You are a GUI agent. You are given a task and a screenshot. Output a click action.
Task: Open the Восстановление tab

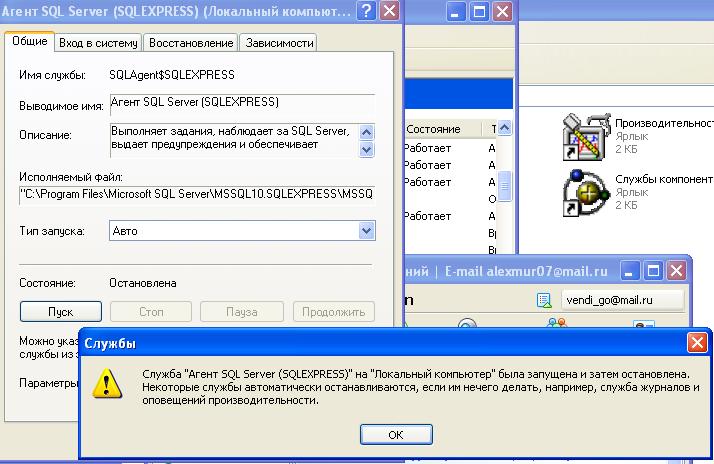click(x=191, y=43)
